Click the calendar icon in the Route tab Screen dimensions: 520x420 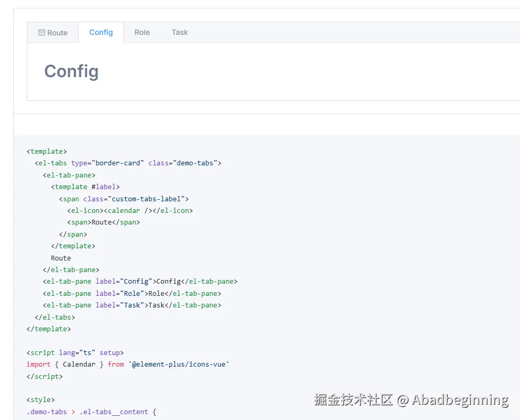pos(42,33)
